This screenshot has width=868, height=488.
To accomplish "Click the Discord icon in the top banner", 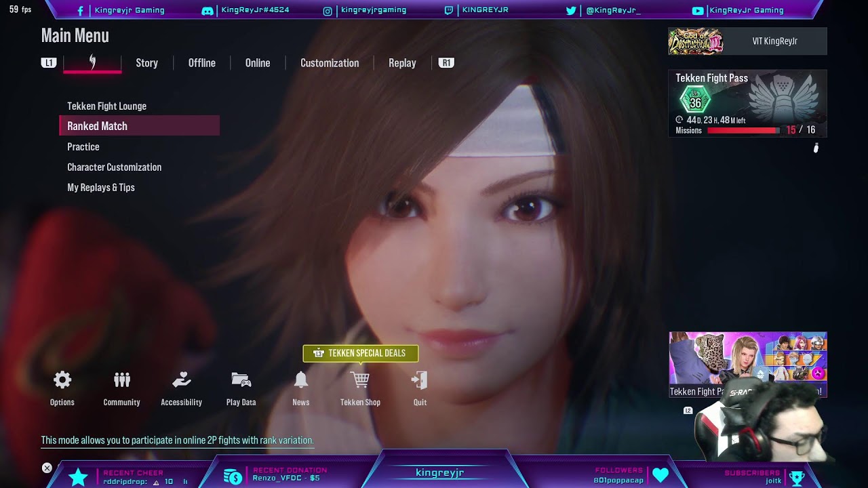I will [208, 11].
